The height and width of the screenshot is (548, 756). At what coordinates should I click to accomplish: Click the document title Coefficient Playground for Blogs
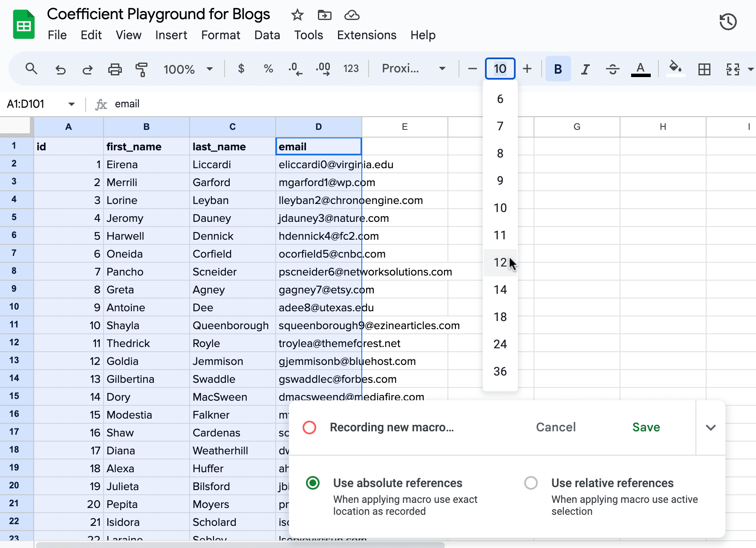click(x=159, y=14)
